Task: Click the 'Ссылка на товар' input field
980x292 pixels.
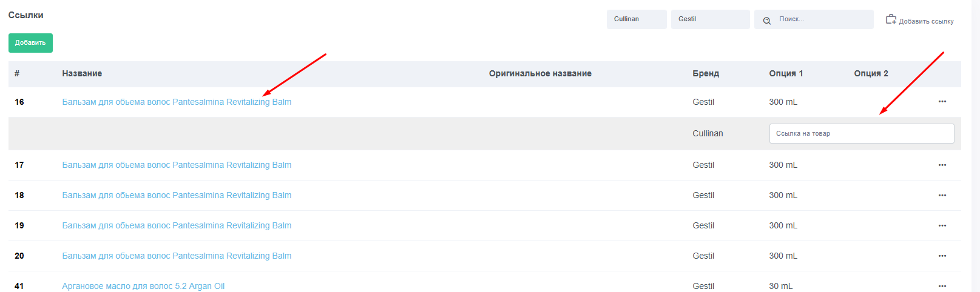Action: [861, 134]
